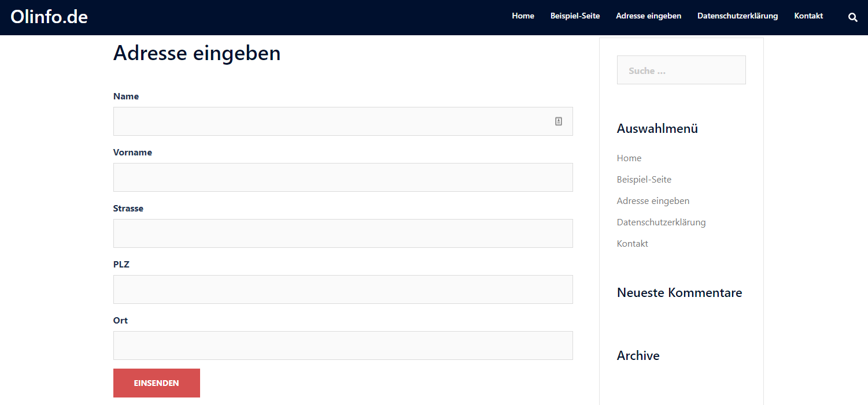Select Home in the Auswahlmenü sidebar
Image resolution: width=868 pixels, height=405 pixels.
click(x=629, y=158)
